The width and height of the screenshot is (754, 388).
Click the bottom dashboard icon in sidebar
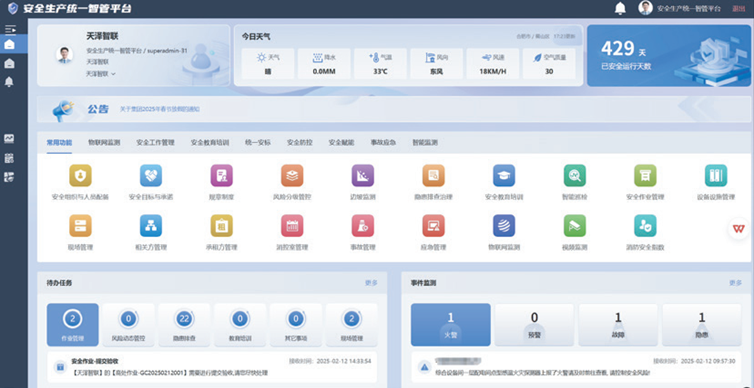click(x=9, y=177)
